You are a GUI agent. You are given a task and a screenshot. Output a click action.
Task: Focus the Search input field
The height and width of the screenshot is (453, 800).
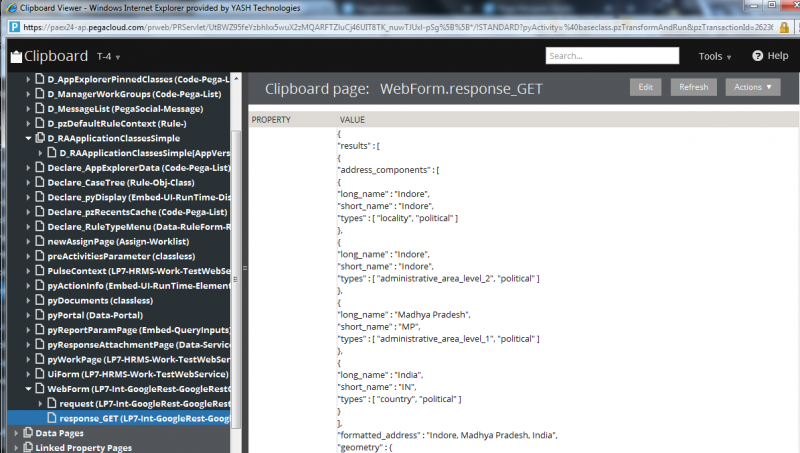(x=612, y=56)
